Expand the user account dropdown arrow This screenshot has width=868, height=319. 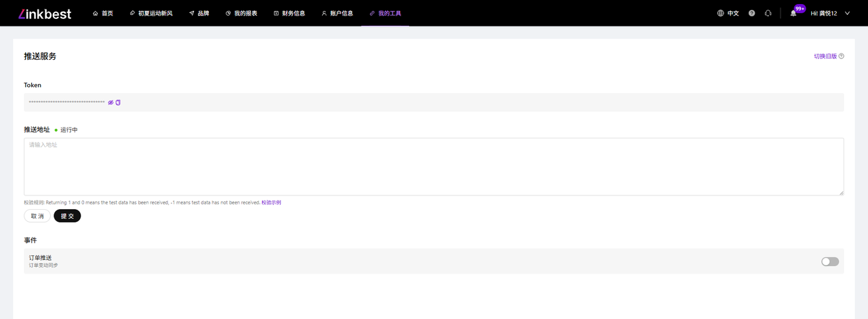(847, 13)
